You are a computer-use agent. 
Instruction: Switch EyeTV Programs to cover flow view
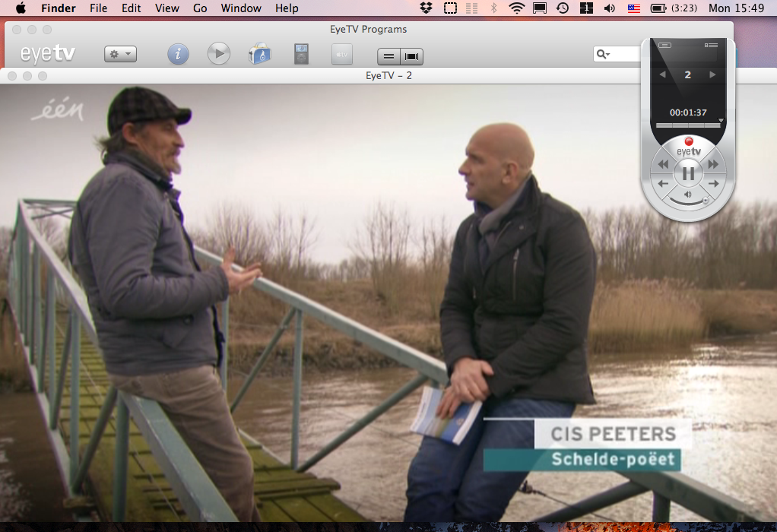[412, 56]
